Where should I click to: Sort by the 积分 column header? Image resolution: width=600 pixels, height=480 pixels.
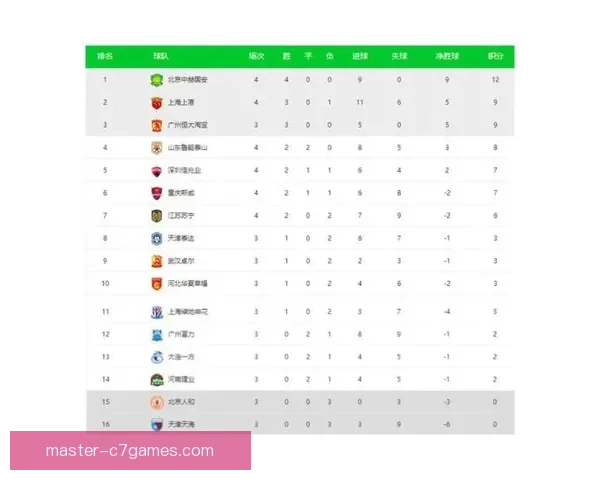point(495,56)
